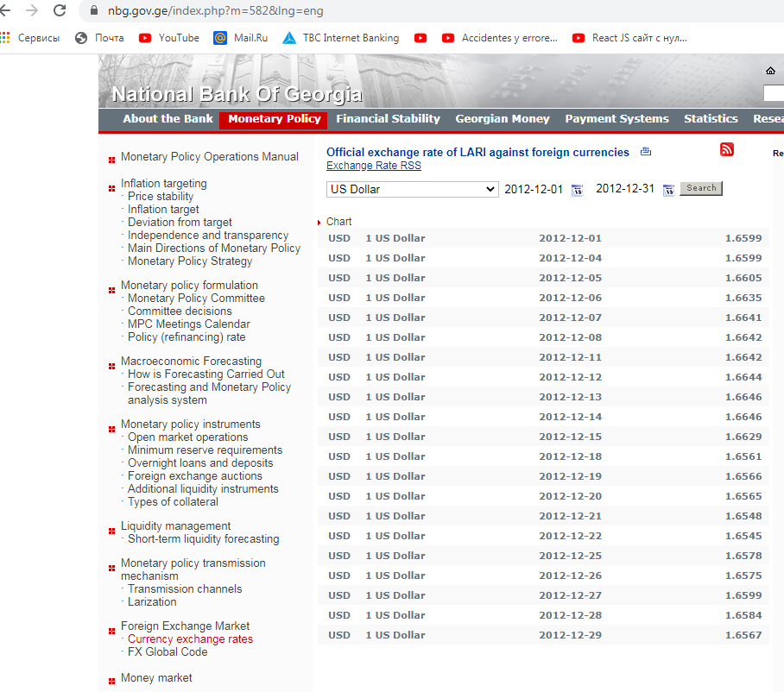This screenshot has width=784, height=692.
Task: Expand the US Dollar currency dropdown
Action: (x=413, y=189)
